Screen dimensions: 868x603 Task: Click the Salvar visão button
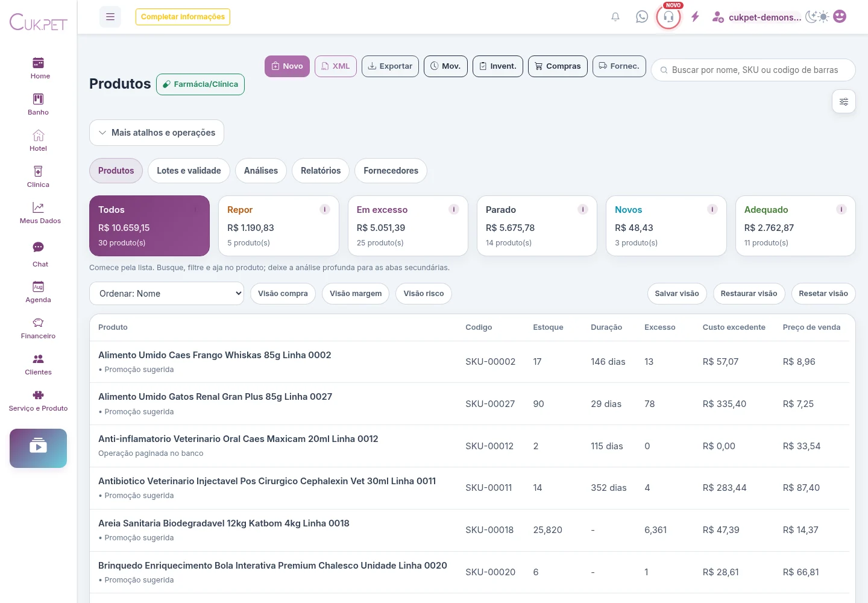(677, 294)
